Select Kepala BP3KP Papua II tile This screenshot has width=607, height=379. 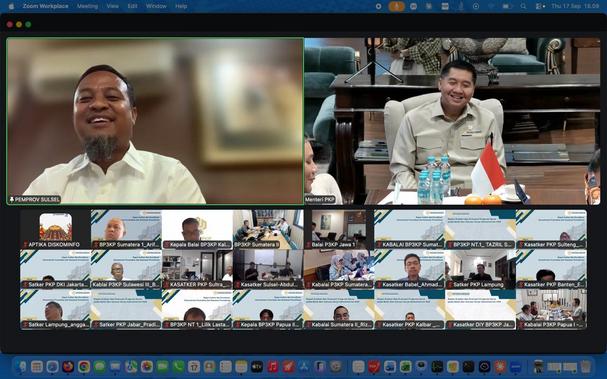(x=268, y=309)
